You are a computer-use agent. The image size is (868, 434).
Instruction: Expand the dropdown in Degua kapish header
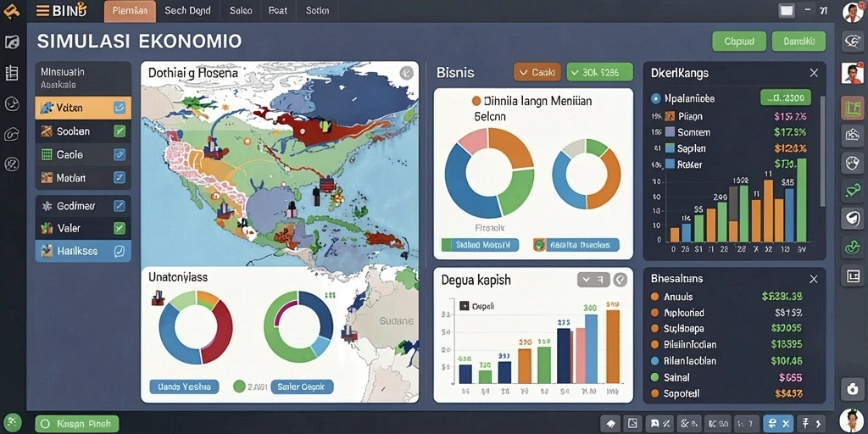[x=593, y=280]
